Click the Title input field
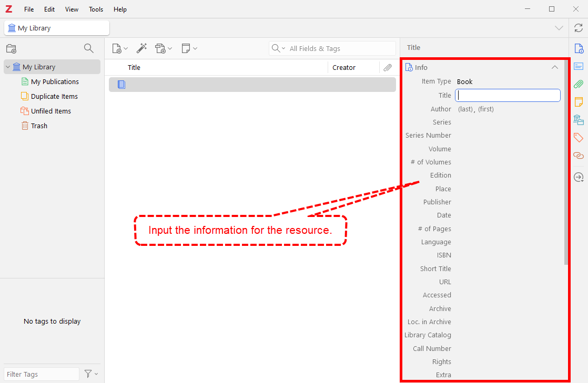 tap(508, 95)
